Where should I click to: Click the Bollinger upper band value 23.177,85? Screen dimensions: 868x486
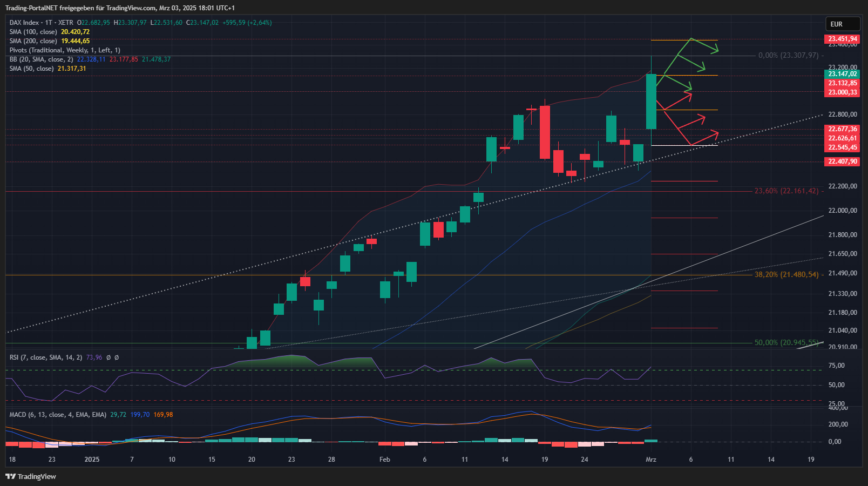pyautogui.click(x=124, y=59)
